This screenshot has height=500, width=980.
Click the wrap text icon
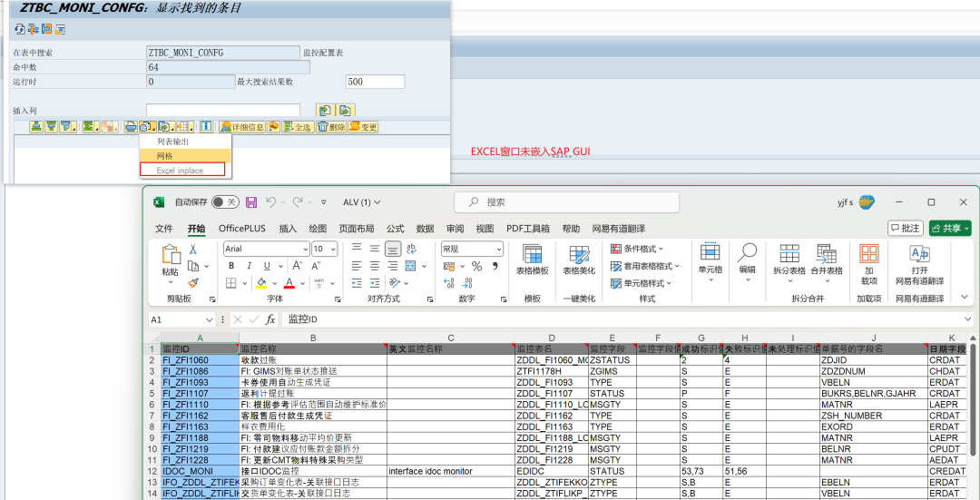[x=411, y=249]
